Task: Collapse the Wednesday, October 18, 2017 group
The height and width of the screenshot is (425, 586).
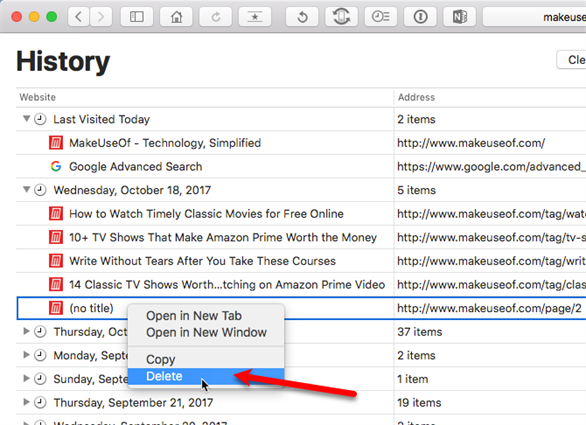Action: click(x=26, y=190)
